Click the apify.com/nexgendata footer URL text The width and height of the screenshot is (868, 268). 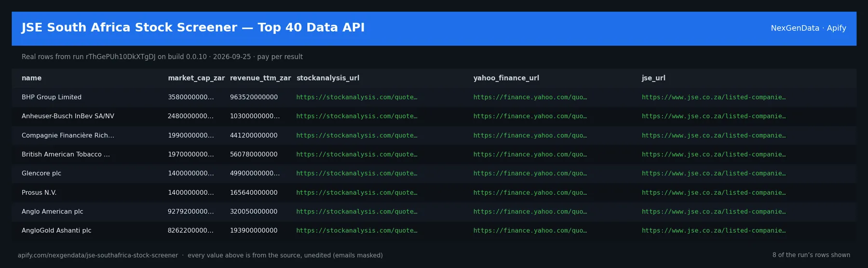[98, 255]
